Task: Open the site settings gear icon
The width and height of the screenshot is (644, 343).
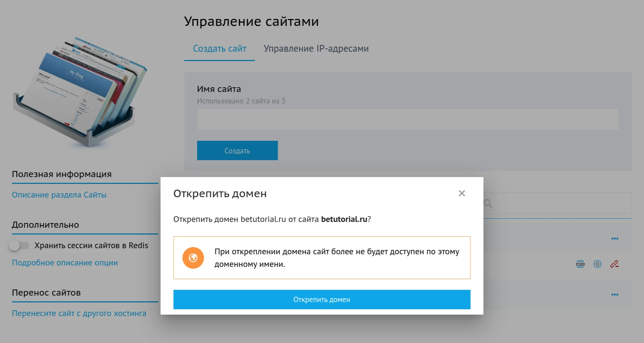Action: click(x=597, y=264)
